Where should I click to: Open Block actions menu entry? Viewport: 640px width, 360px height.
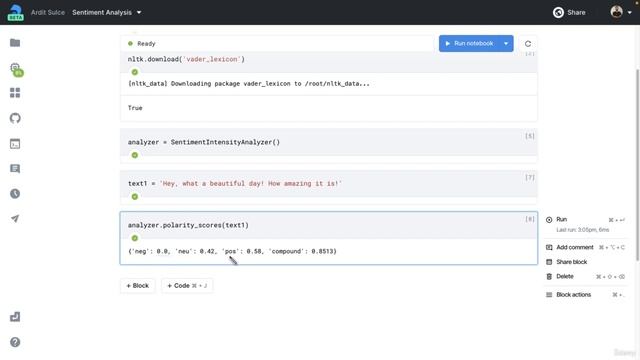[x=585, y=295]
